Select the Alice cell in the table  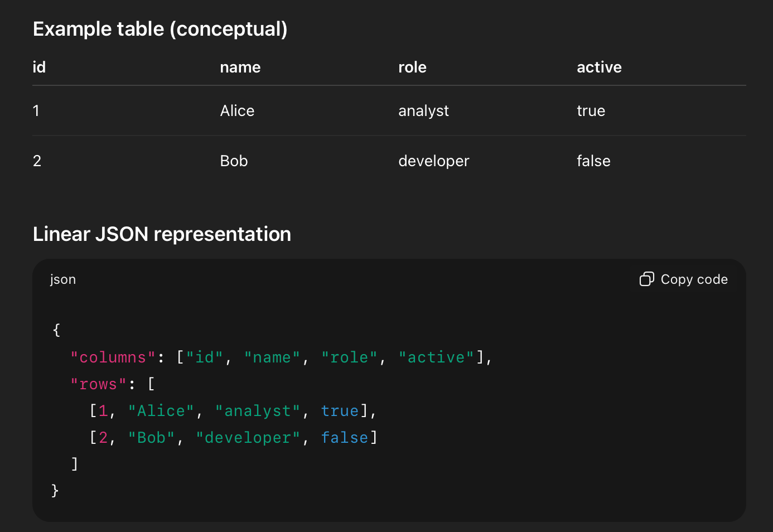237,111
